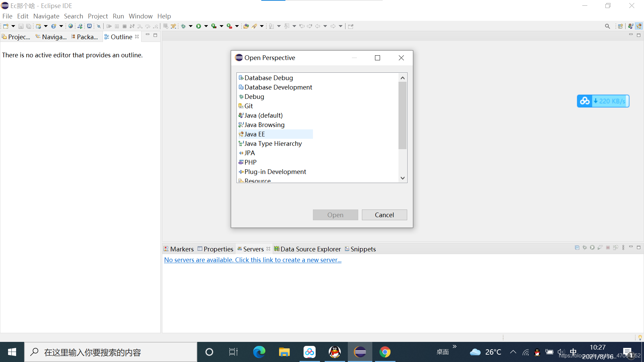Click the Back navigation arrow icon
This screenshot has height=362, width=644.
coord(318,26)
